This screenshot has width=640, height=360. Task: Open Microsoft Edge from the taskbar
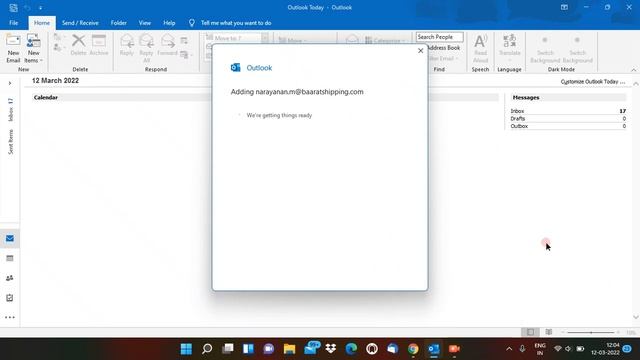tap(351, 349)
